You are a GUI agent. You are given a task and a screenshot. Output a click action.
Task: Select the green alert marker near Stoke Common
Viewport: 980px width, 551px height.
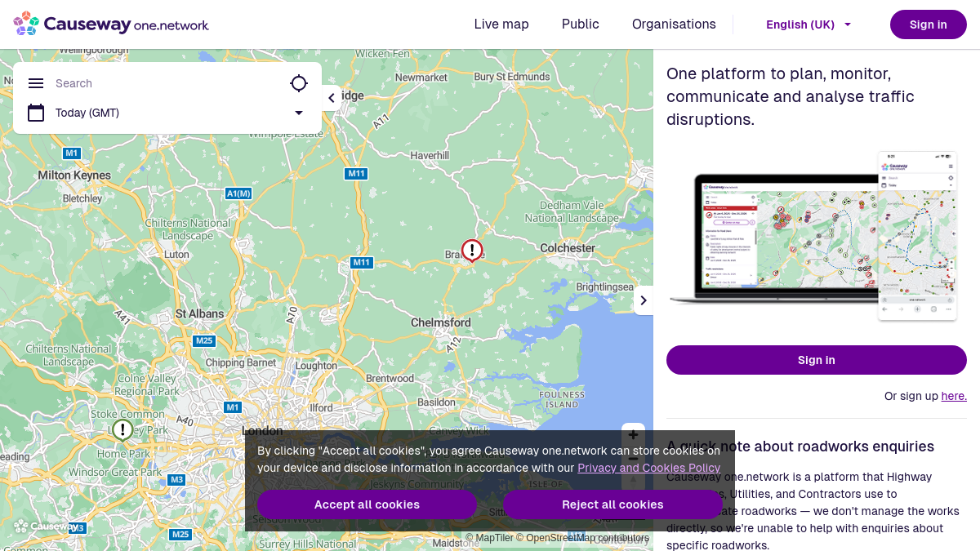[x=122, y=429]
